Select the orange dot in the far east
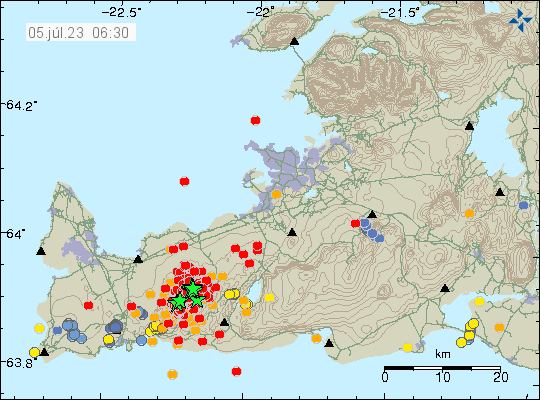Viewport: 540px width, 400px height. pyautogui.click(x=499, y=327)
